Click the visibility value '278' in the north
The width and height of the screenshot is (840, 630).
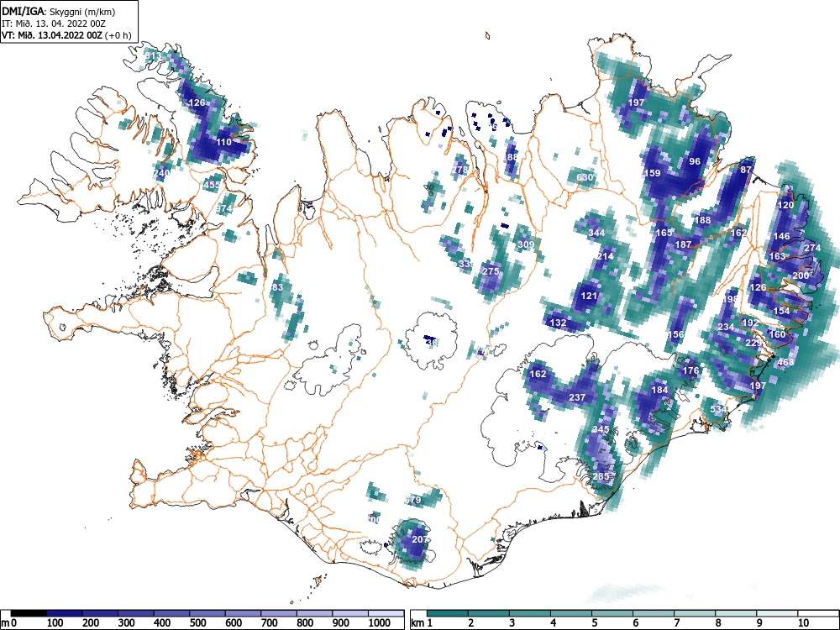pyautogui.click(x=459, y=170)
